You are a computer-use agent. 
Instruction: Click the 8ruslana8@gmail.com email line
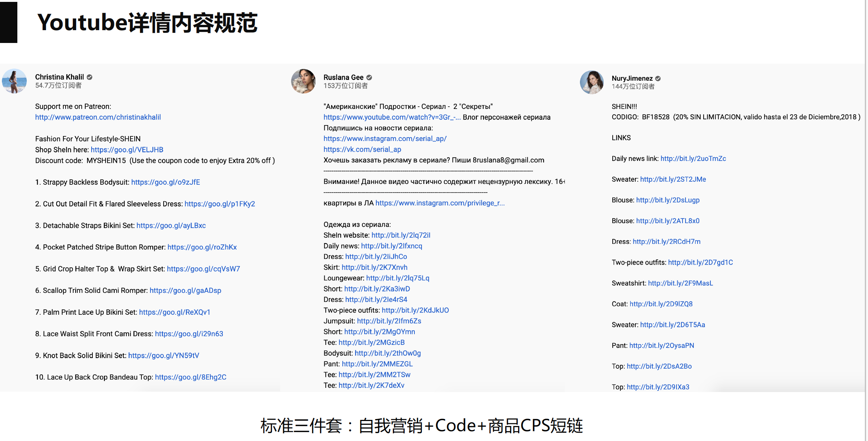pos(434,160)
